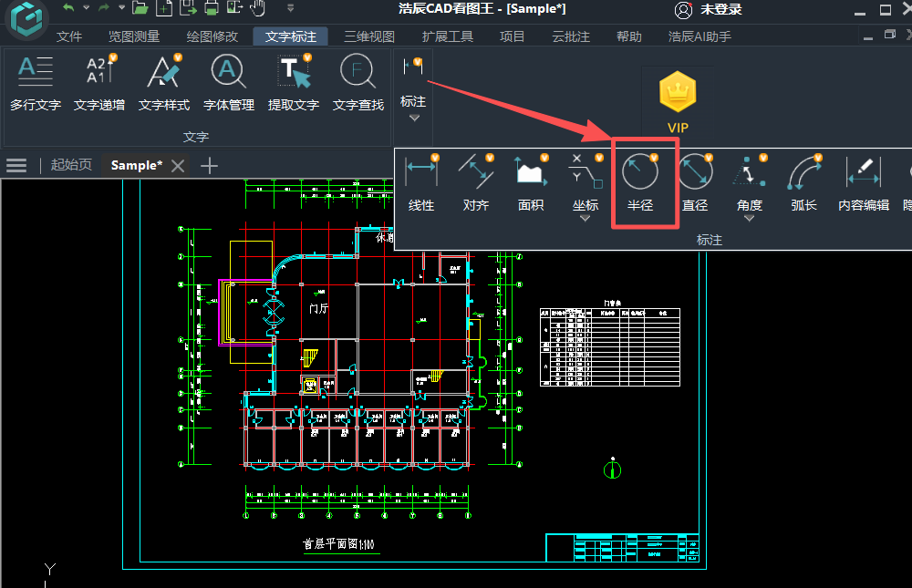Click the 文字样式 tool
The height and width of the screenshot is (588, 912).
164,83
